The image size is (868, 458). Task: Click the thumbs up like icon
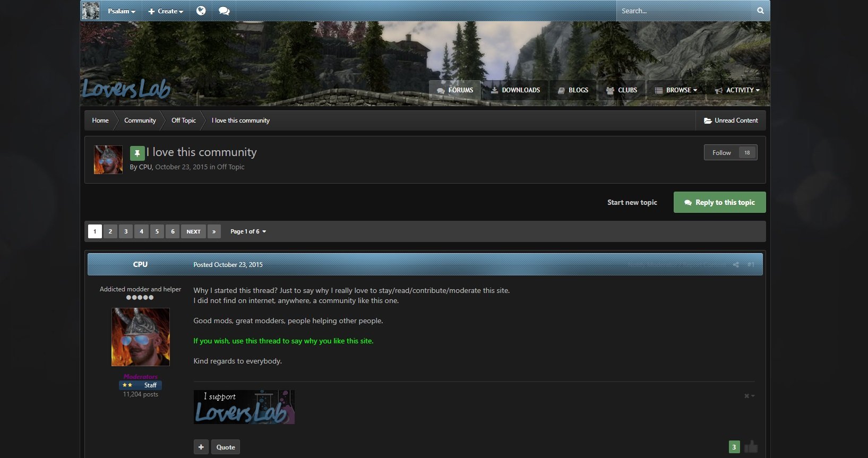(751, 447)
